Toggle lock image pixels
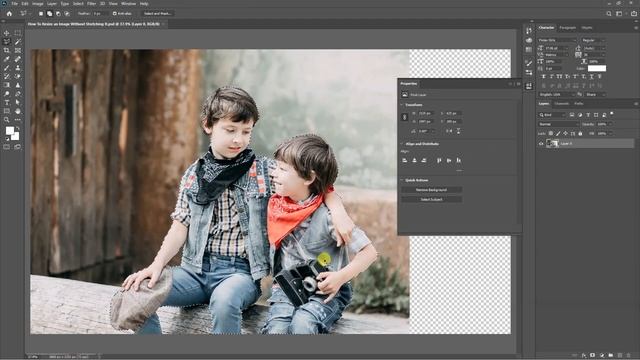The image size is (640, 360). tap(558, 133)
